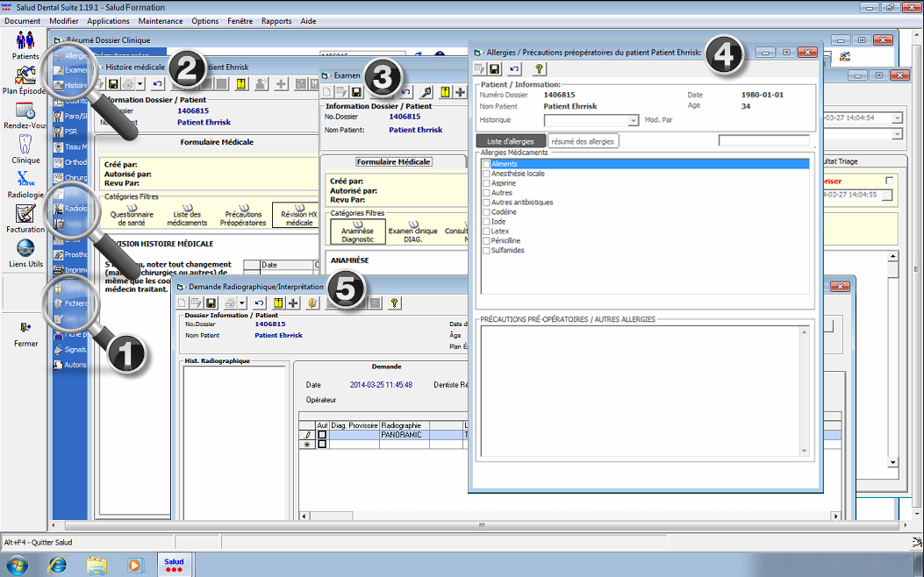This screenshot has width=924, height=577.
Task: Click shield icon in Demande Radiographique toolbar
Action: [x=313, y=303]
